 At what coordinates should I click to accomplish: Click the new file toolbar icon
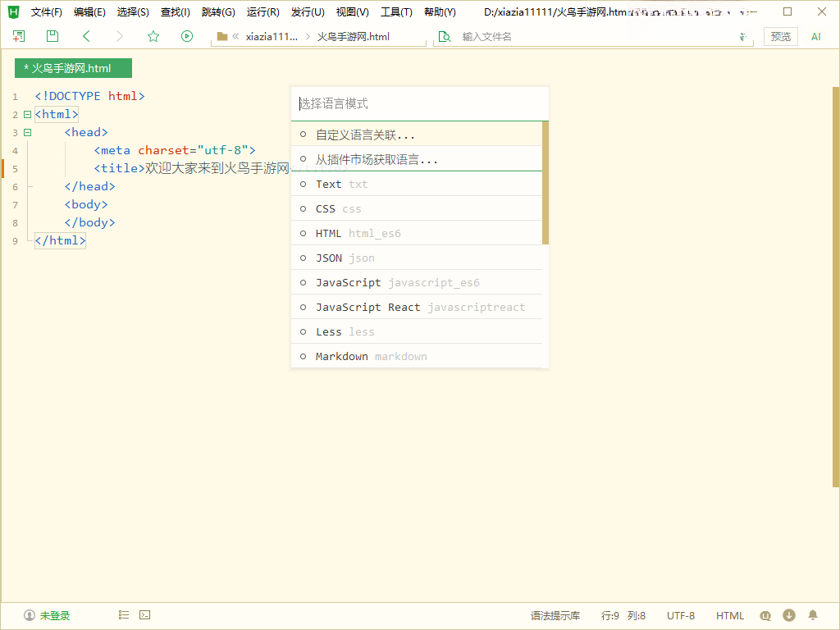click(19, 36)
